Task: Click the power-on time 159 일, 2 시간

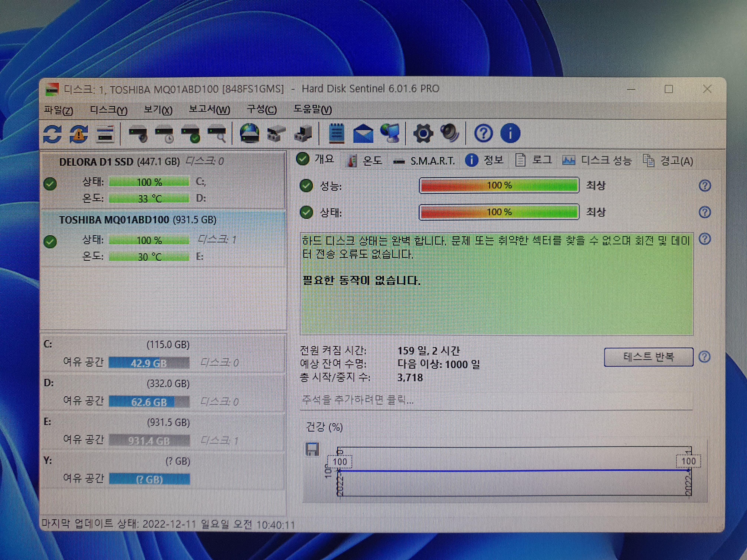Action: pos(429,351)
